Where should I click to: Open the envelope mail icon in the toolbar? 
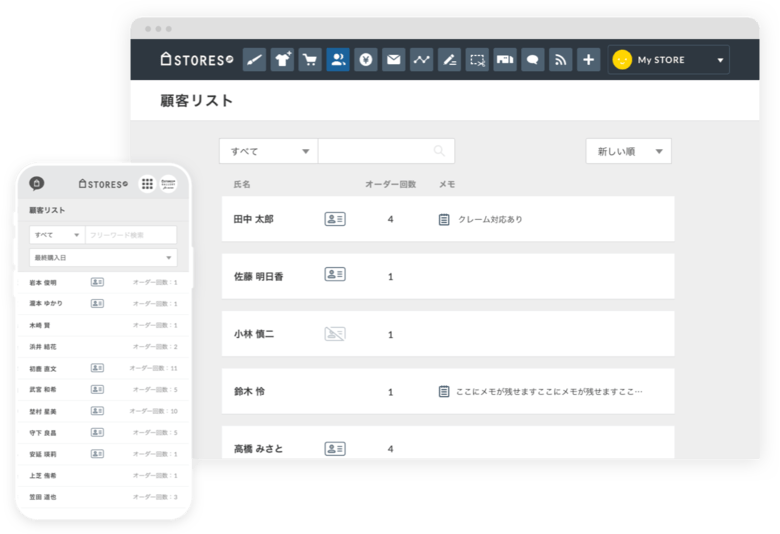click(393, 60)
